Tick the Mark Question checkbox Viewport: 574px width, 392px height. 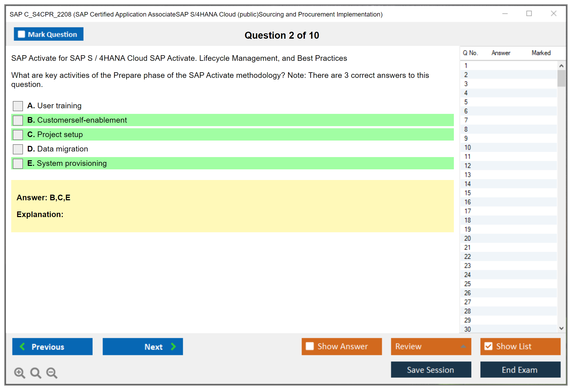click(21, 34)
